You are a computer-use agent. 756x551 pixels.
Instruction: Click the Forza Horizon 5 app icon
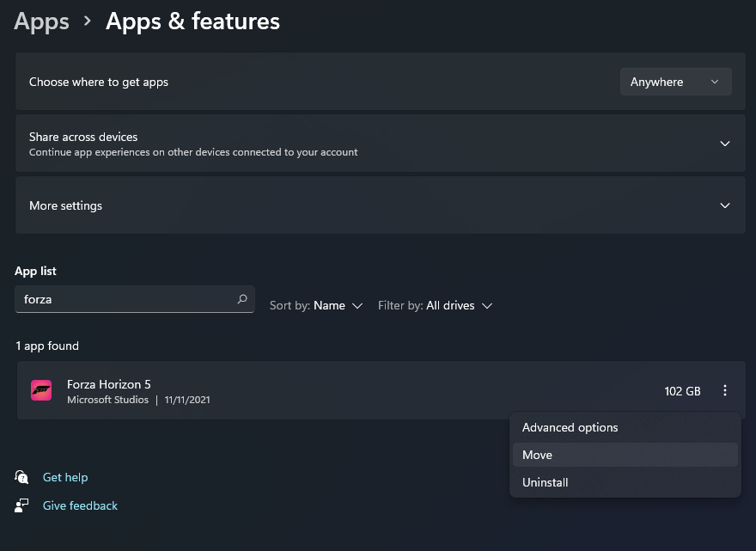(41, 391)
